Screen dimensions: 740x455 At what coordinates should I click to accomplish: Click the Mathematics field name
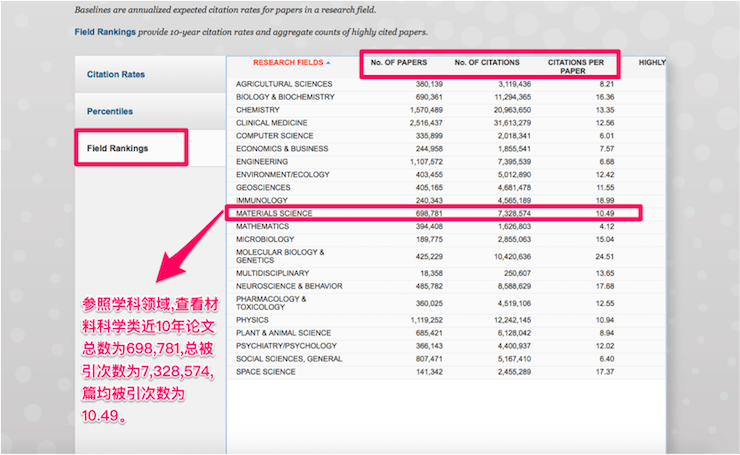point(261,226)
